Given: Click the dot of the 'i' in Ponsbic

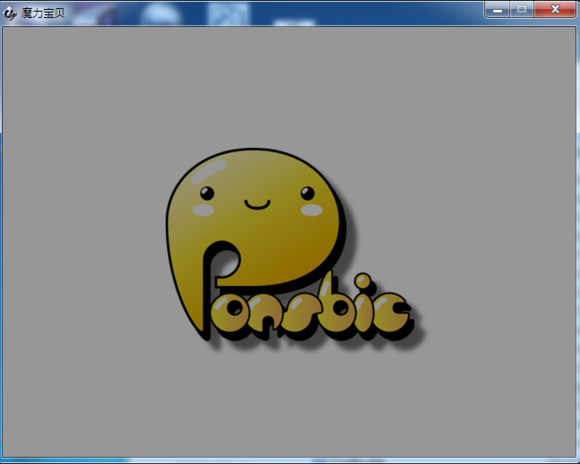Looking at the screenshot, I should (x=363, y=280).
